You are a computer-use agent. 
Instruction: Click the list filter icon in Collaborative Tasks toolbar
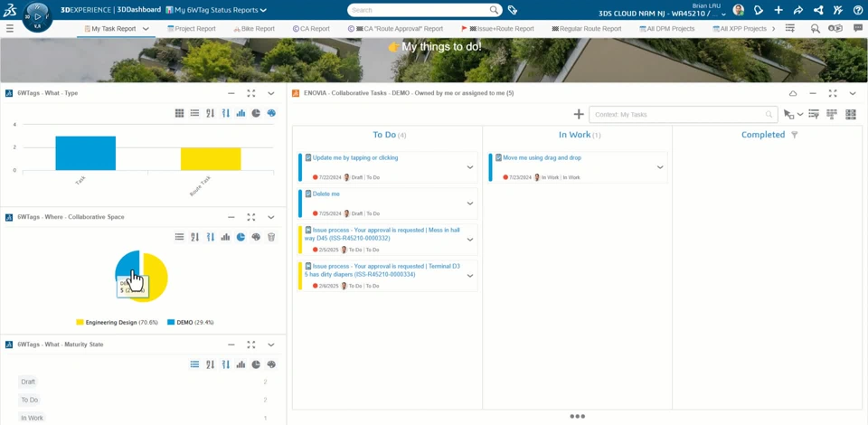point(814,114)
